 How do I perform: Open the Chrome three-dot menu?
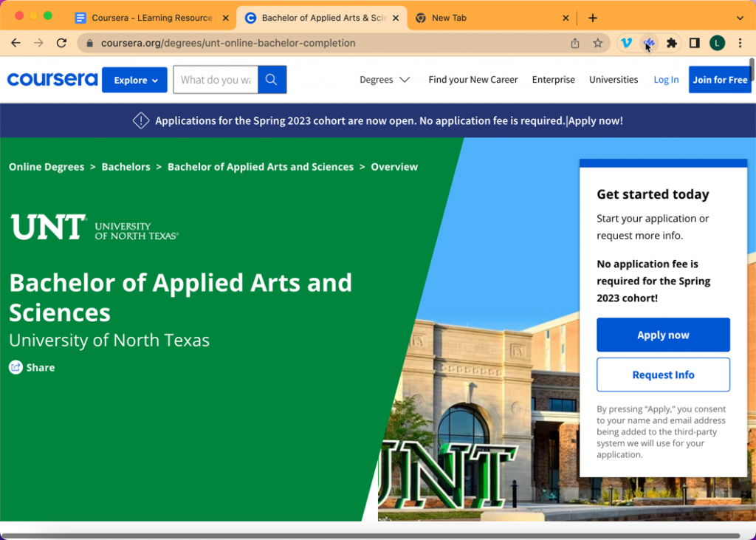(740, 43)
